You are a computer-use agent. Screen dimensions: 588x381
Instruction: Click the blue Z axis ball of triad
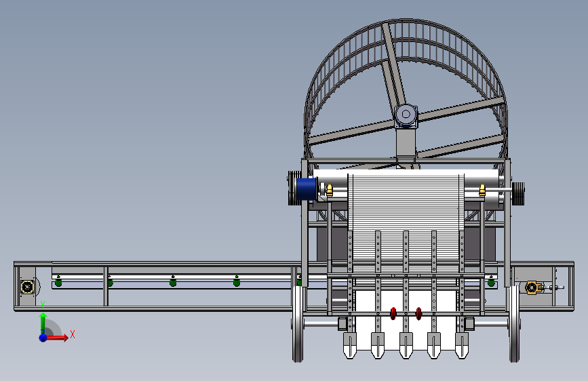pyautogui.click(x=43, y=338)
